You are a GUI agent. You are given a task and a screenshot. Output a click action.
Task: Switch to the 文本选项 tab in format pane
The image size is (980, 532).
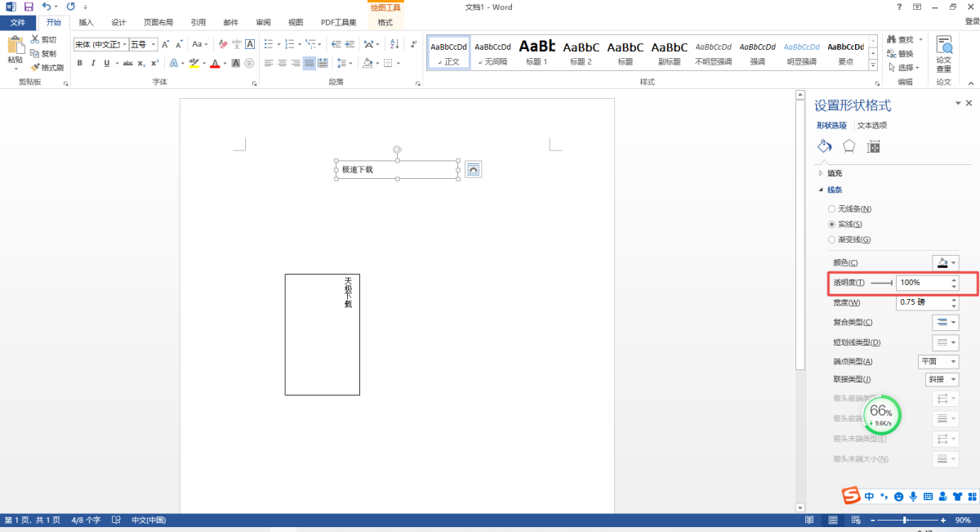[x=872, y=125]
